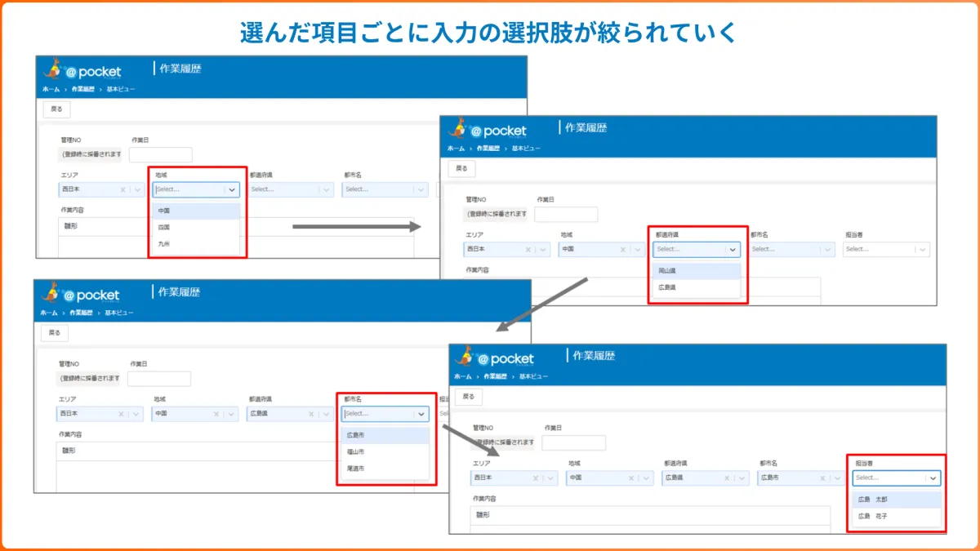
Task: Collapse the red-boxed 担当者 dropdown chevron
Action: pyautogui.click(x=933, y=478)
